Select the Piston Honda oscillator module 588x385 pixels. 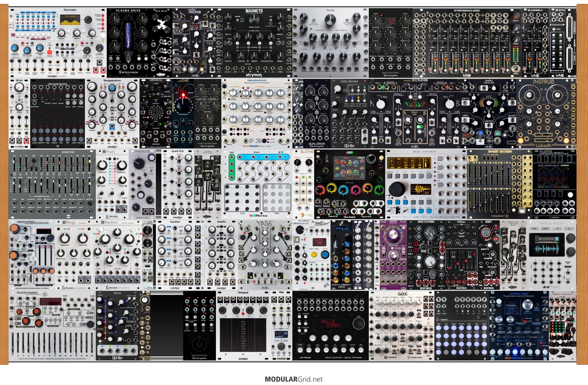pos(32,255)
